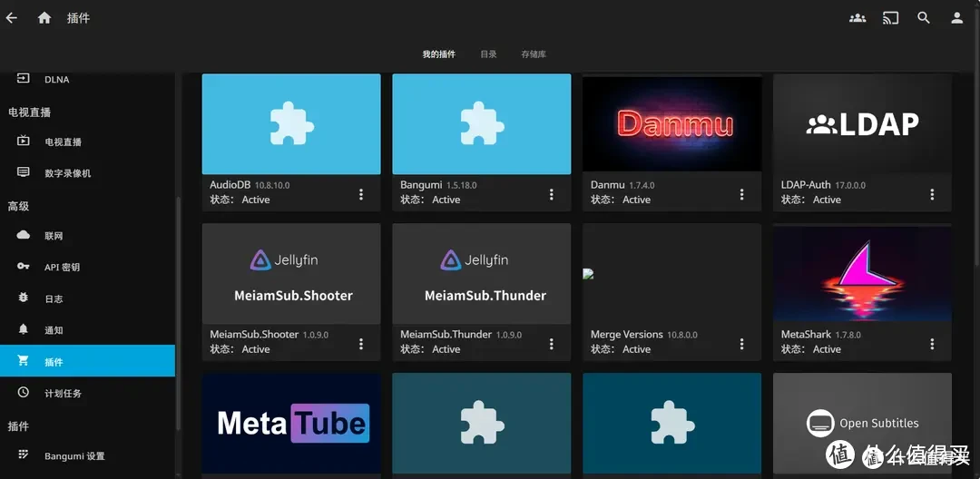This screenshot has width=980, height=479.
Task: Go back with the arrow icon
Action: 11,18
